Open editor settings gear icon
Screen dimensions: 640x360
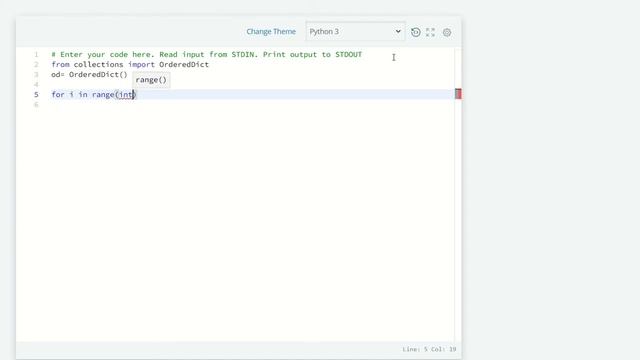click(x=447, y=32)
